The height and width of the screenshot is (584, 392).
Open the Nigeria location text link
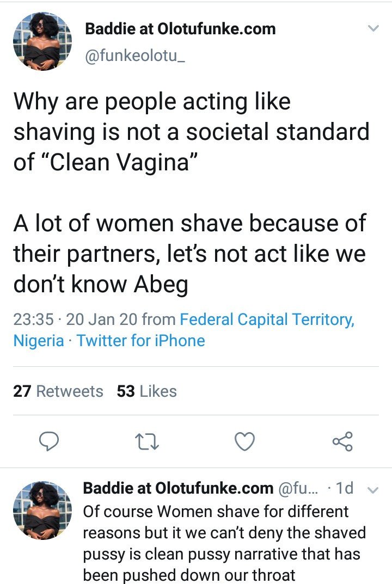[x=38, y=341]
